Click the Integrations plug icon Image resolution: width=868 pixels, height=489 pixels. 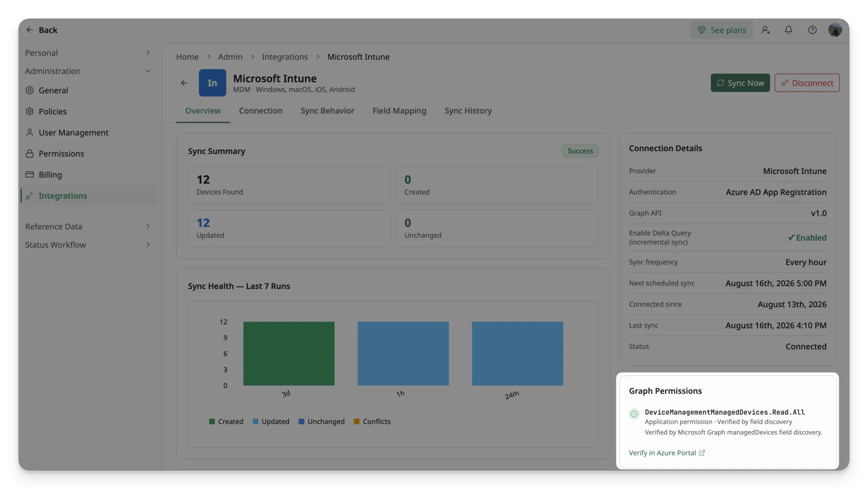[30, 196]
